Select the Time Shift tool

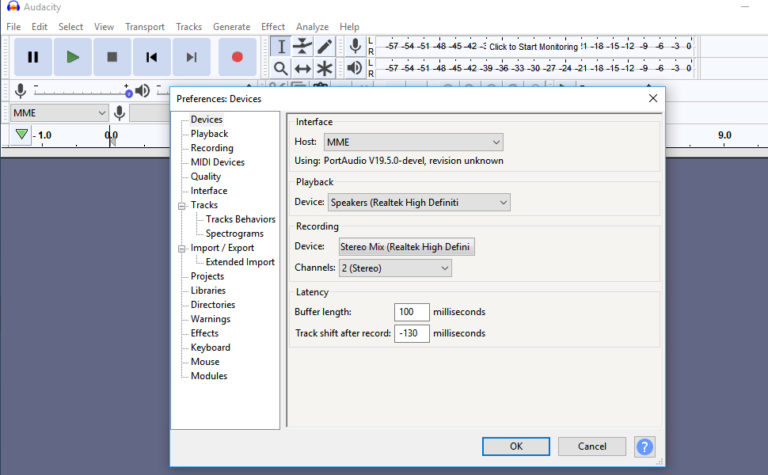coord(303,68)
